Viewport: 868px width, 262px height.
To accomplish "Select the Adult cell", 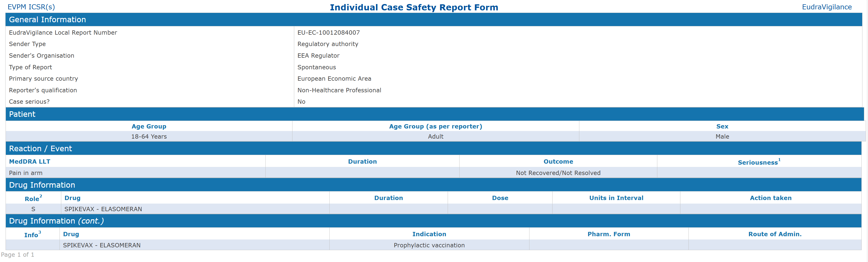I will 436,137.
